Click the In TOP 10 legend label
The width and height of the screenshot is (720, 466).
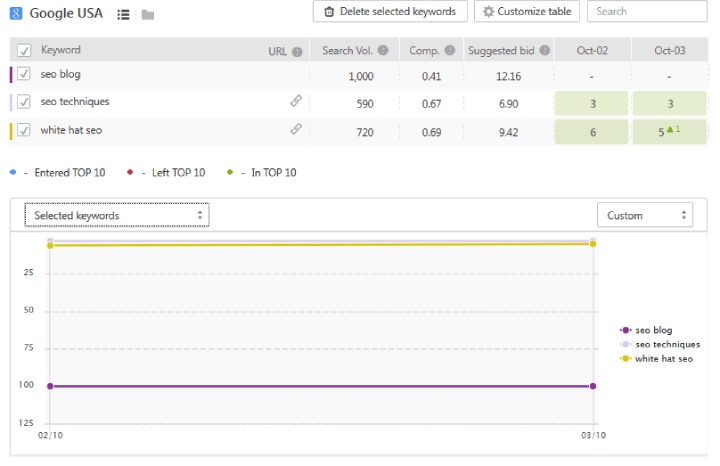click(274, 173)
